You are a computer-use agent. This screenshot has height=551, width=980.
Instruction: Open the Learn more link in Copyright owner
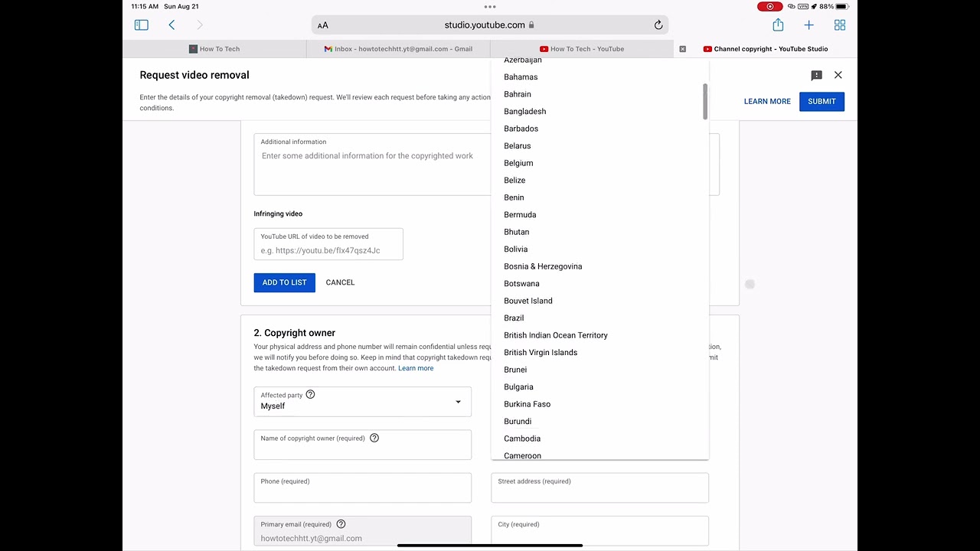pos(416,368)
